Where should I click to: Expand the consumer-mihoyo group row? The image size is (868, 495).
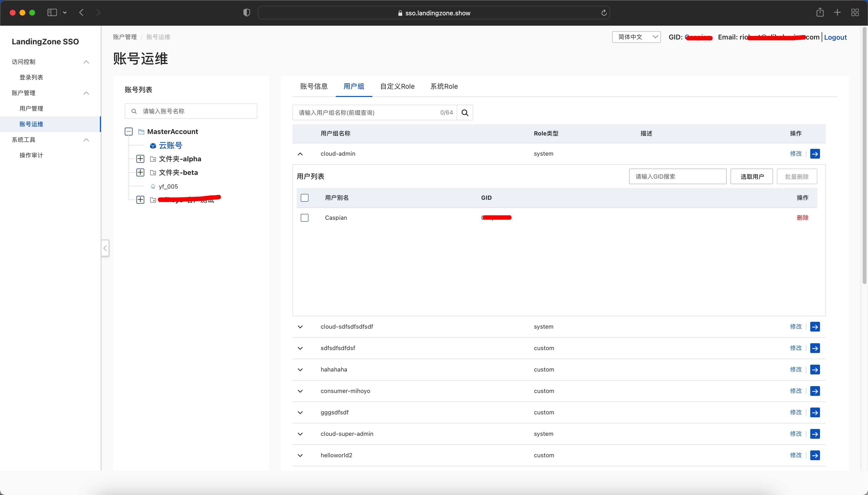tap(300, 391)
